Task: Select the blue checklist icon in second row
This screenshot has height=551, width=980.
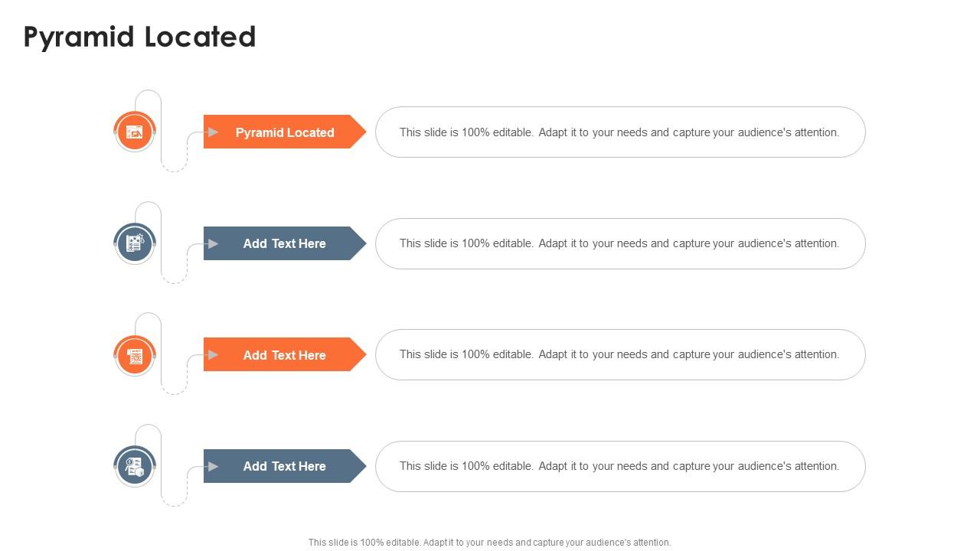Action: pos(135,243)
